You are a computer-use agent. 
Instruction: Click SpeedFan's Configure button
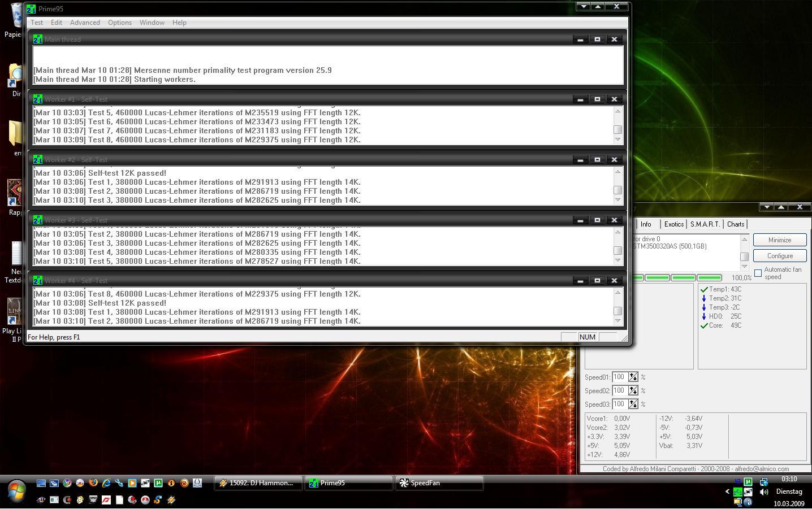pyautogui.click(x=779, y=256)
